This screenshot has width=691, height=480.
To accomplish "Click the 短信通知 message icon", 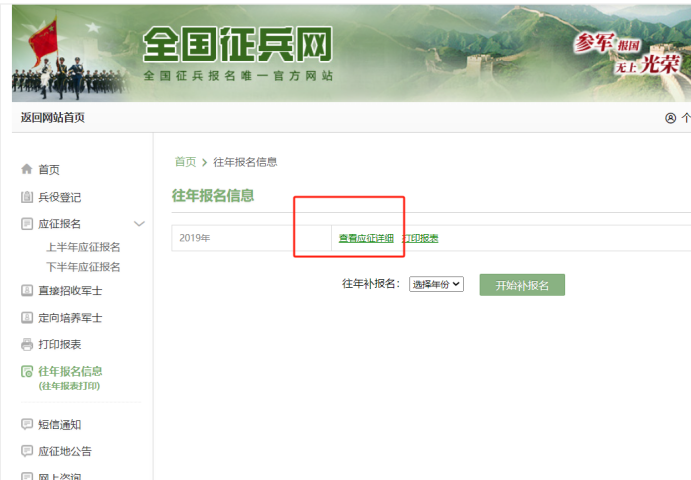I will pyautogui.click(x=27, y=425).
